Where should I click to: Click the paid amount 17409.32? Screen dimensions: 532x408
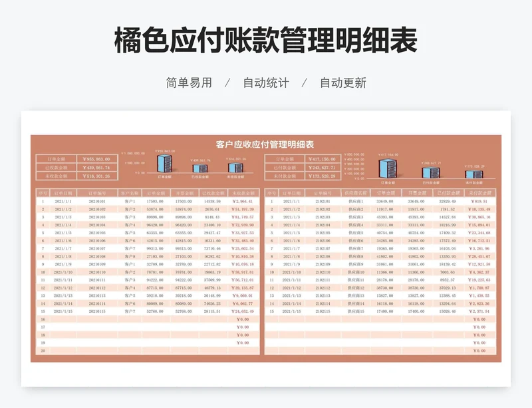(x=448, y=233)
